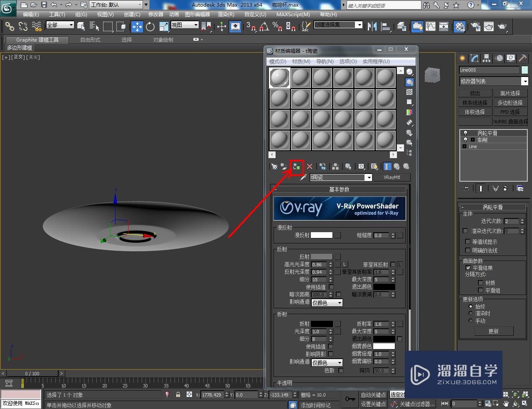Open Render Setup teapot icon
Viewport: 532px width, 409px height.
coord(475,27)
